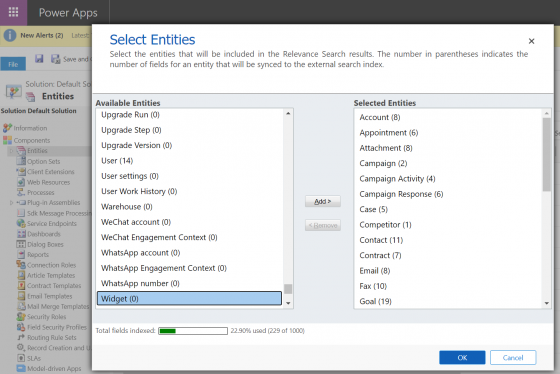560x374 pixels.
Task: Click the Available Entities scroll down arrow
Action: tap(288, 303)
